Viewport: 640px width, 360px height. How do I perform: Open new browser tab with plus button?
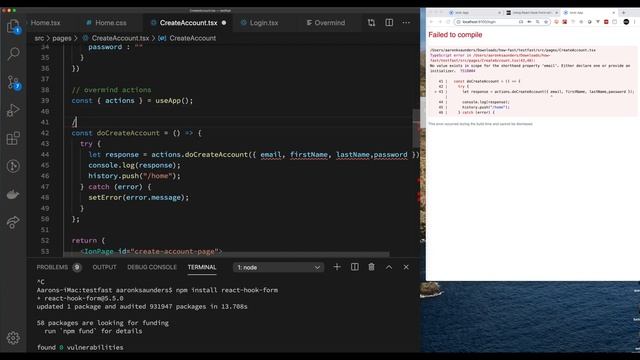coord(623,13)
